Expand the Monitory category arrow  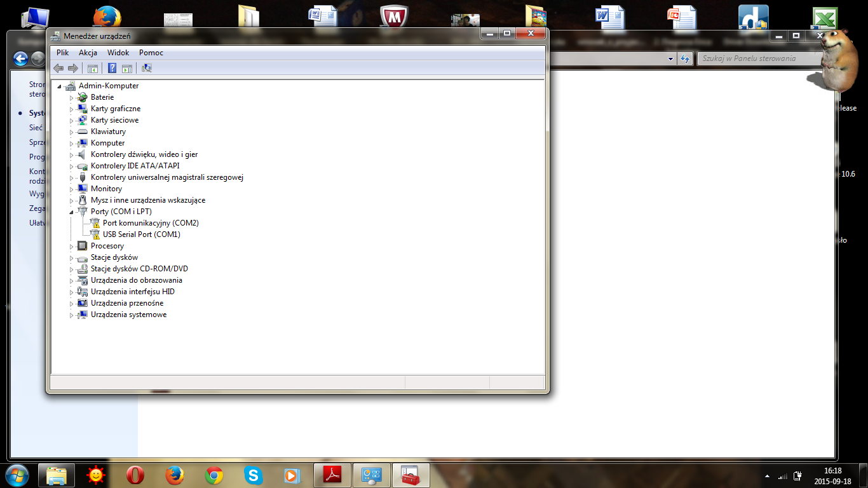71,189
